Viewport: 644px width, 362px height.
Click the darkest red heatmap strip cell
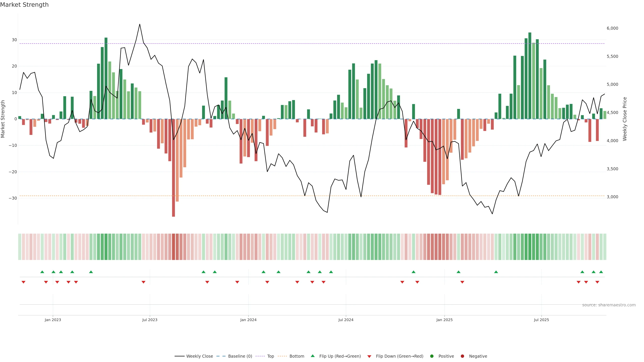click(x=174, y=247)
